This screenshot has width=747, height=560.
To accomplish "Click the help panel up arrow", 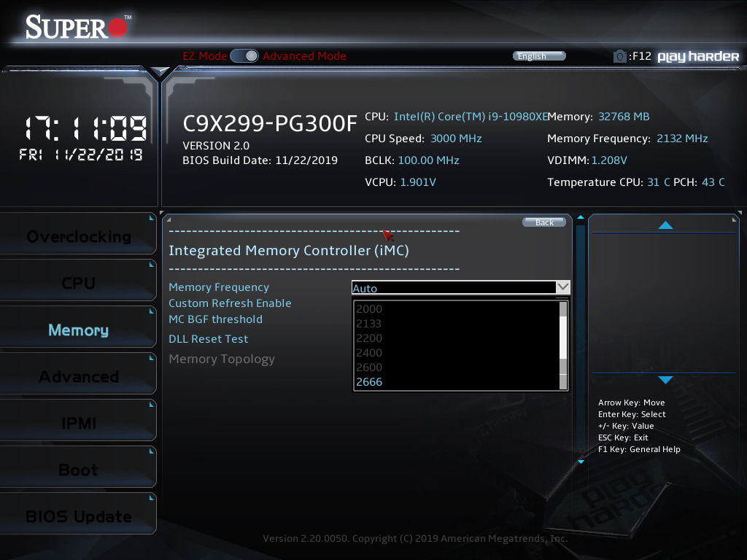I will click(665, 225).
